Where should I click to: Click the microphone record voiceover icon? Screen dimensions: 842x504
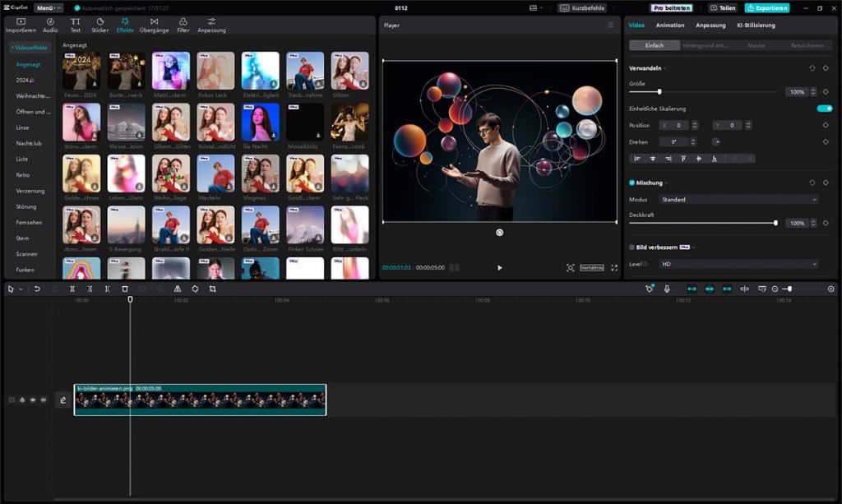[x=667, y=289]
